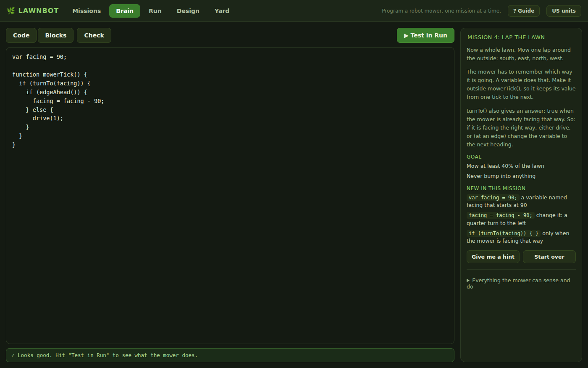
Task: Click the 'if (edgeAhead()) {' line
Action: pos(56,92)
